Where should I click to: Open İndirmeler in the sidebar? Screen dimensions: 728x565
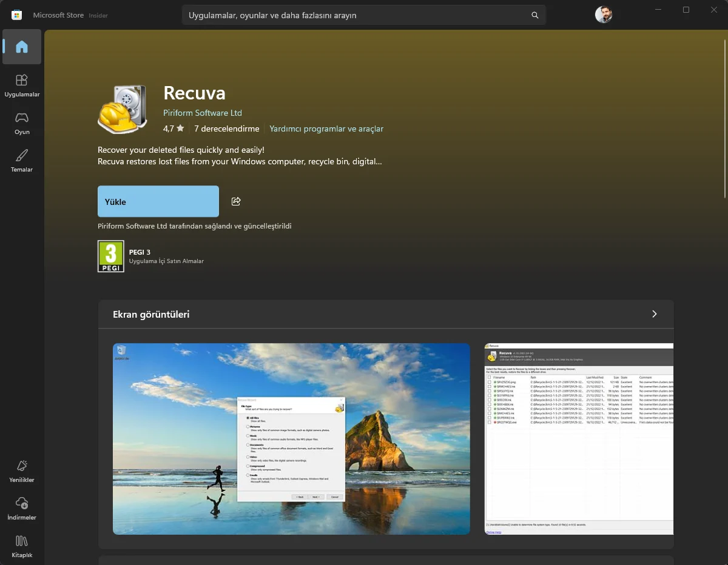(22, 509)
